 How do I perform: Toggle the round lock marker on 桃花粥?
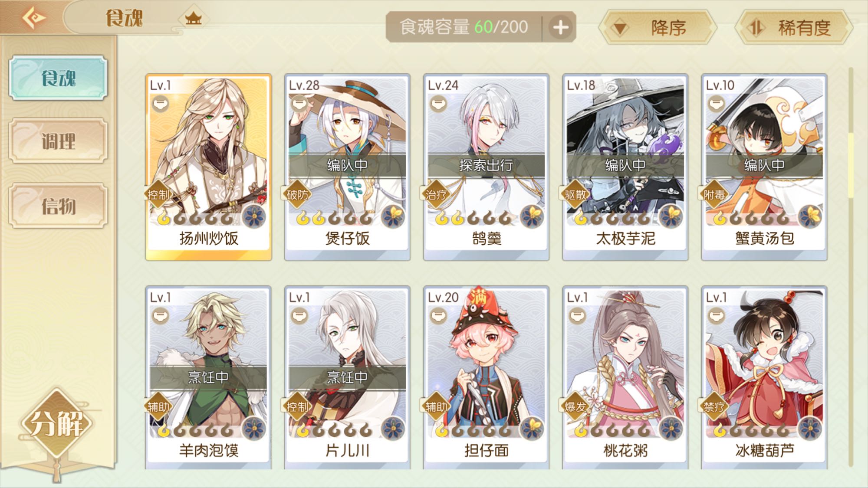577,317
